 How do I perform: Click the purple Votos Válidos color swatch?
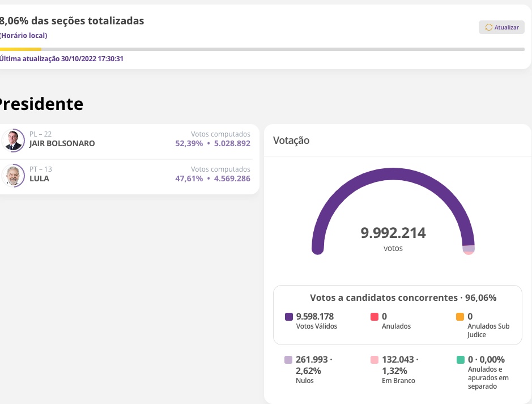coord(289,317)
